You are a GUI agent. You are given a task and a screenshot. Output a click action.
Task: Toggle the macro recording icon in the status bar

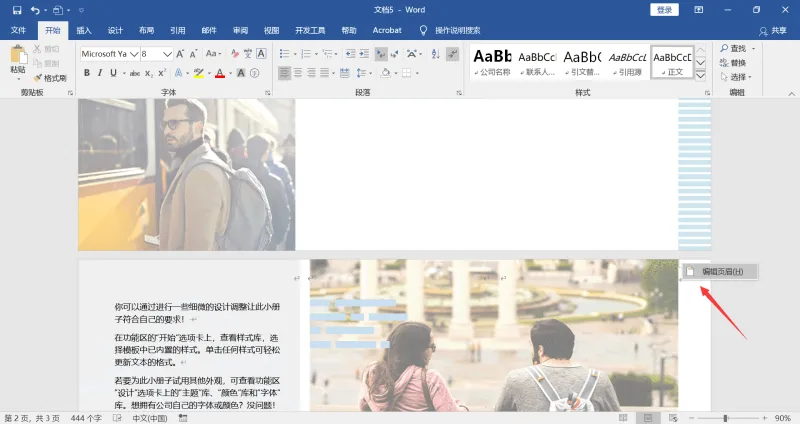183,418
